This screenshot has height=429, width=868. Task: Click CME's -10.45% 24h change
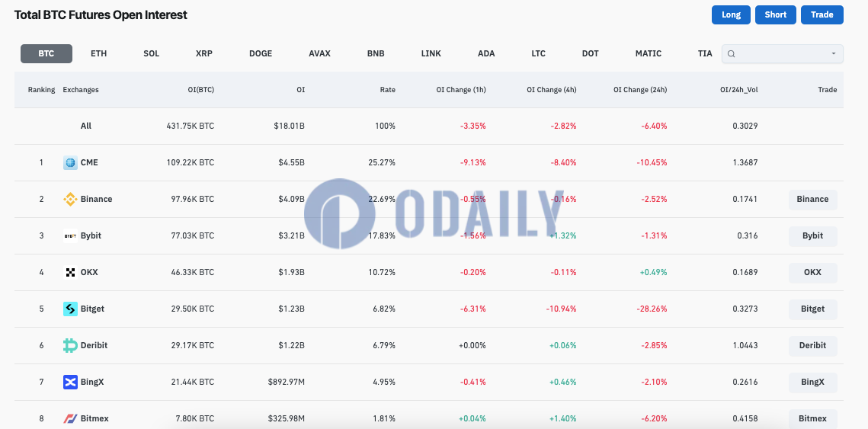click(x=651, y=163)
